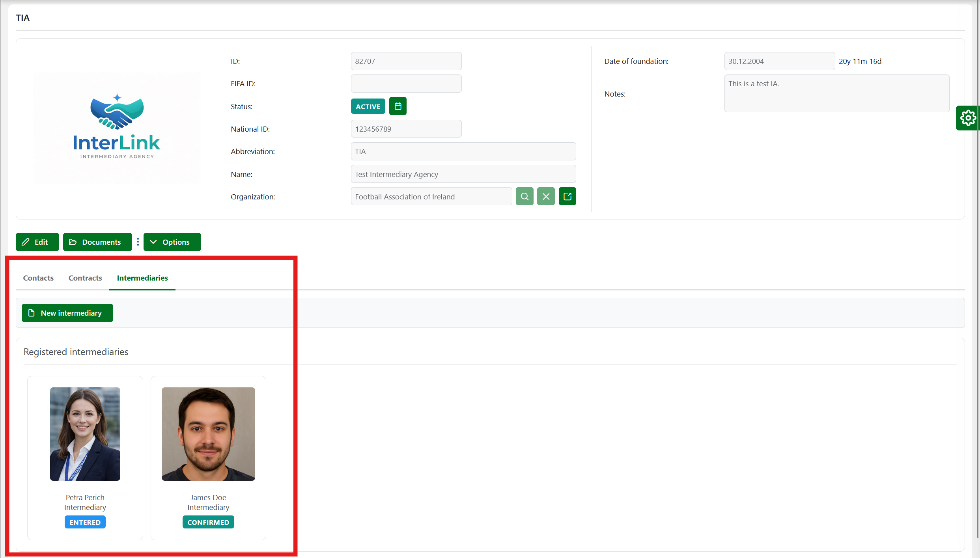Click the New intermediary button
Image resolution: width=980 pixels, height=558 pixels.
[x=67, y=313]
